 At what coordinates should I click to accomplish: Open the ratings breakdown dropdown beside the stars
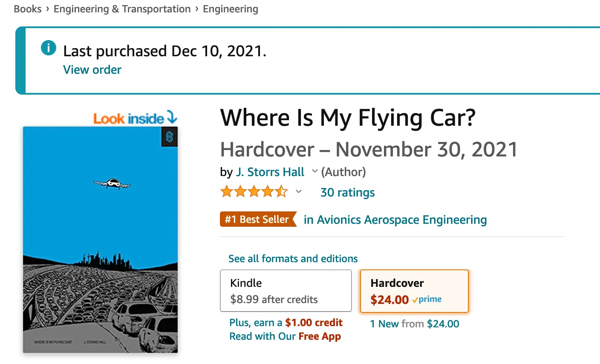[x=299, y=192]
